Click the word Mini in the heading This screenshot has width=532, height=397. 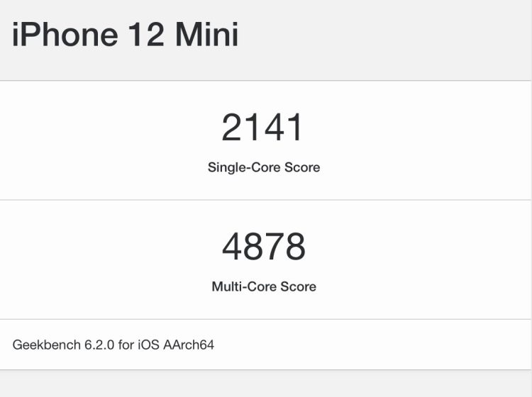pos(207,35)
